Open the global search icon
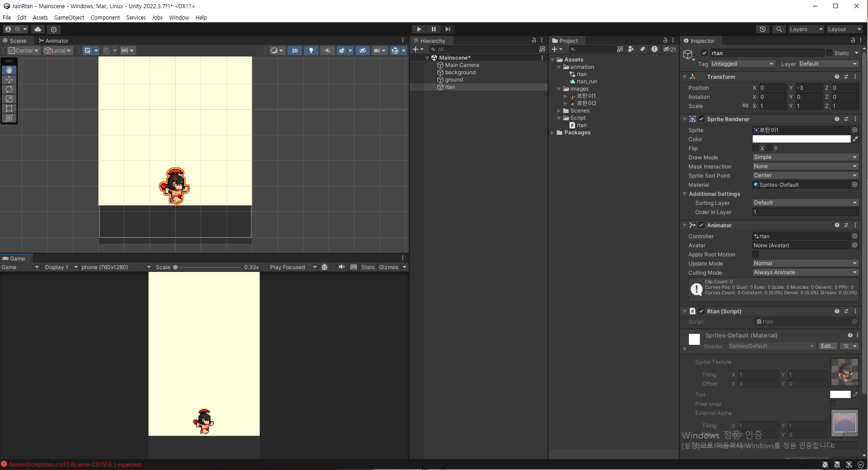Screen dimensions: 868x470 (x=779, y=29)
